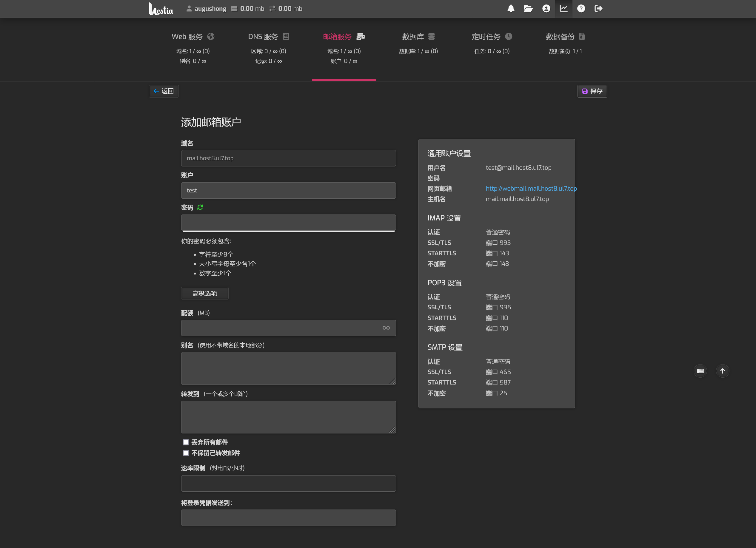Switch to the 数据库 tab
756x548 pixels.
click(418, 37)
